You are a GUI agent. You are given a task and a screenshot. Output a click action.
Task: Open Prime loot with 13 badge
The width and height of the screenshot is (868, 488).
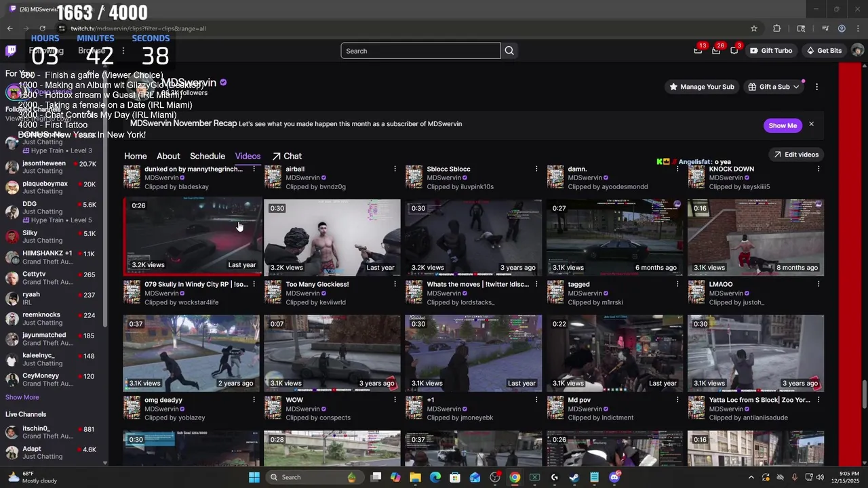698,51
